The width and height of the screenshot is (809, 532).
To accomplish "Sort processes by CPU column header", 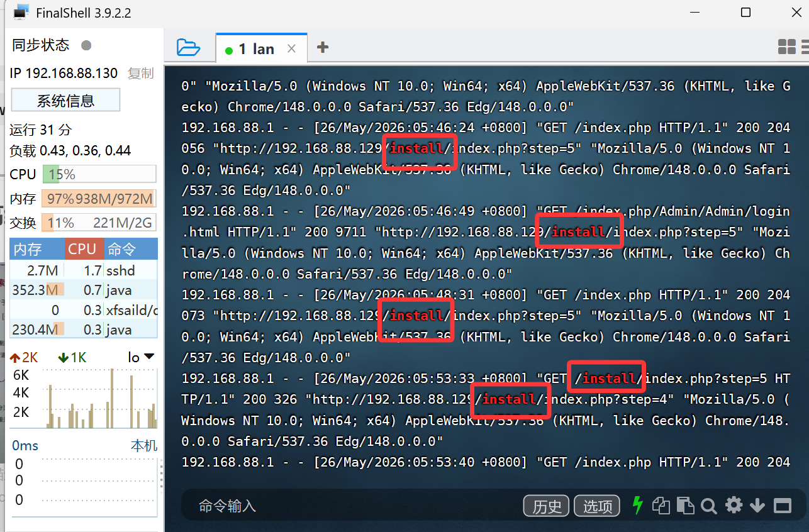I will coord(85,249).
